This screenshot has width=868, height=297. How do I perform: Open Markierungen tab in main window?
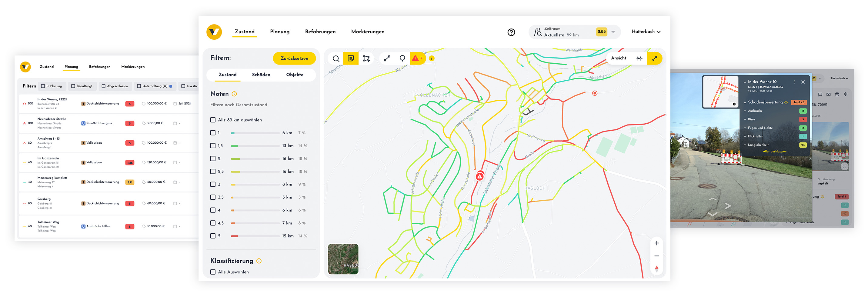[x=368, y=32]
